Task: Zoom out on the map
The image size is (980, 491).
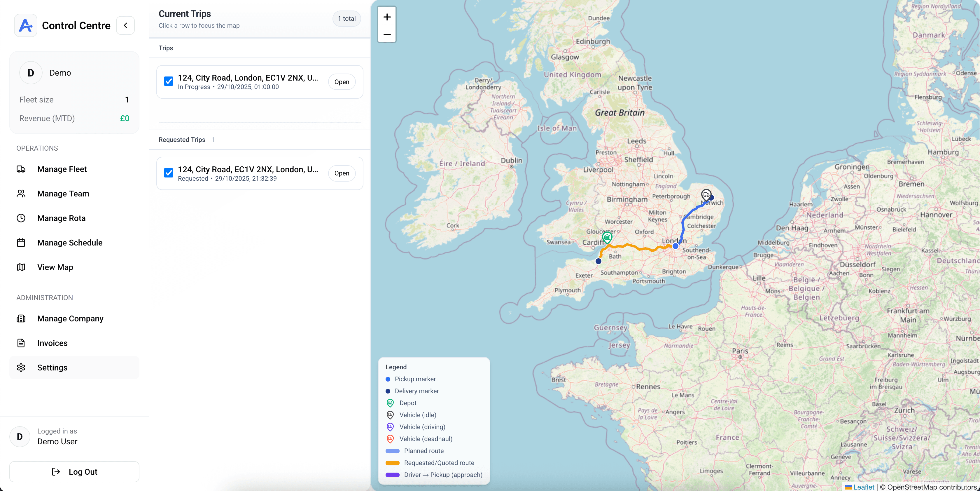Action: 386,35
